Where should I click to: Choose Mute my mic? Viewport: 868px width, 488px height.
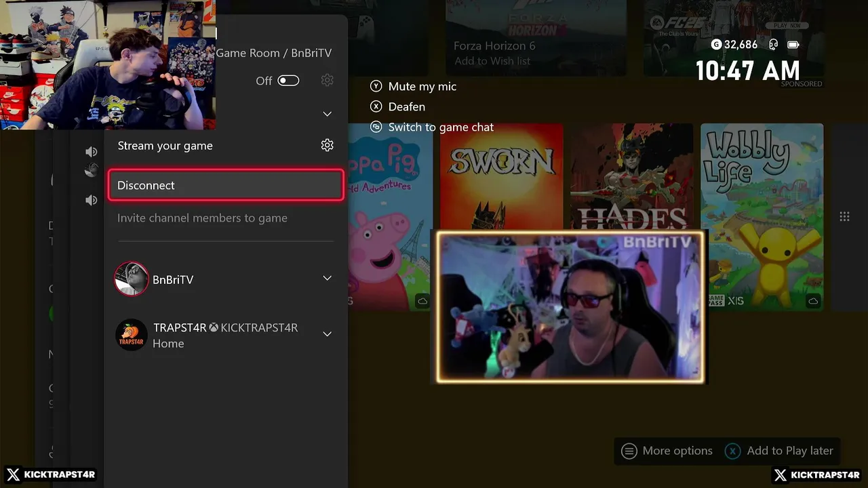pyautogui.click(x=422, y=87)
